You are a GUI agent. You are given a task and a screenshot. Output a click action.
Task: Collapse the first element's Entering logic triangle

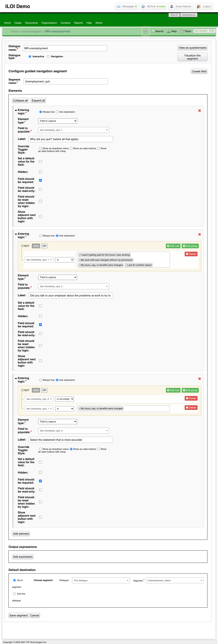(16, 110)
